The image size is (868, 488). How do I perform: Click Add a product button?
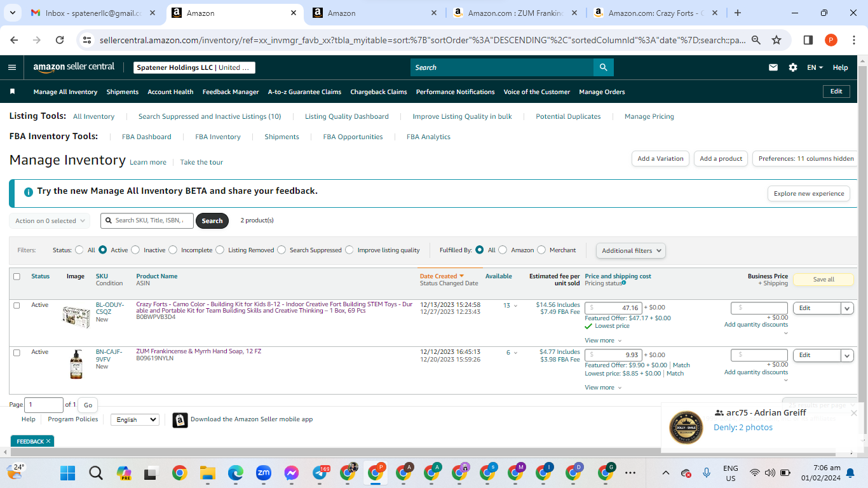[721, 158]
